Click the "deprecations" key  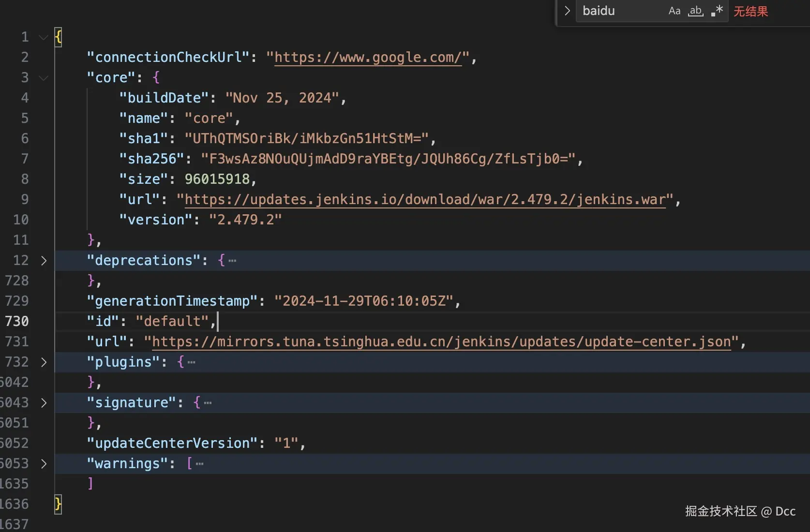144,261
